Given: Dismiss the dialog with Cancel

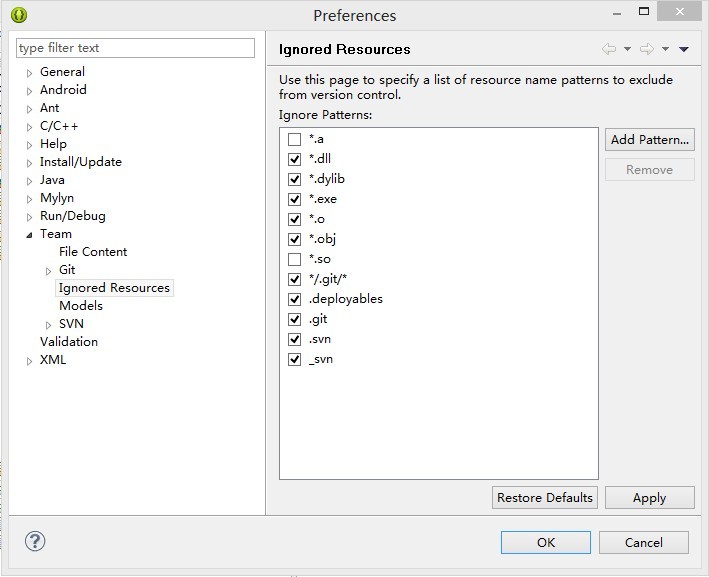Looking at the screenshot, I should coord(644,542).
